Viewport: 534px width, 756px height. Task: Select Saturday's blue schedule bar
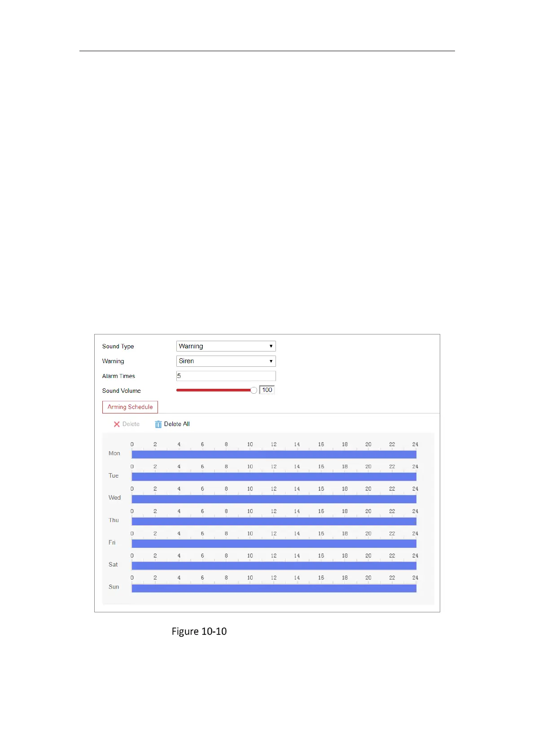[x=274, y=566]
